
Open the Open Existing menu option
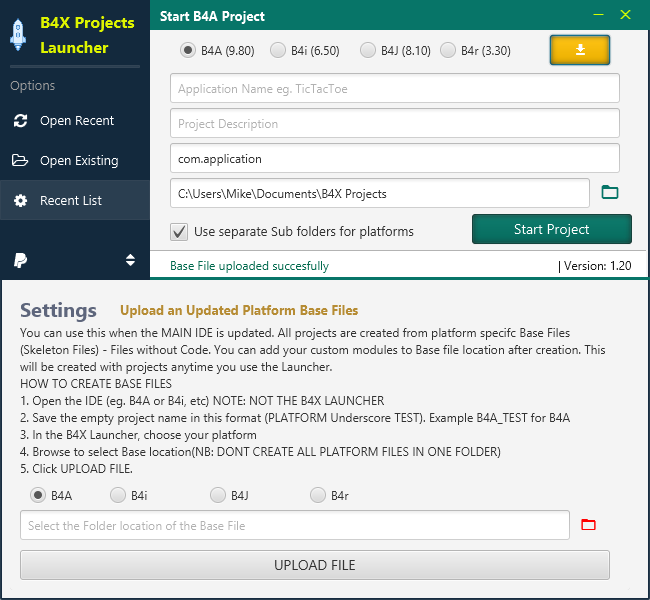pos(75,160)
